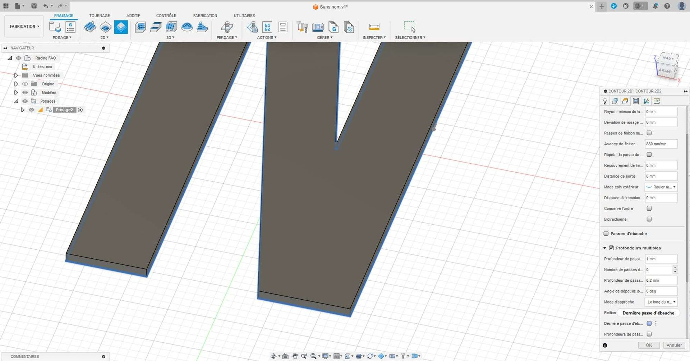The height and width of the screenshot is (361, 690).
Task: Switch to the ADDITIF tab
Action: point(133,15)
